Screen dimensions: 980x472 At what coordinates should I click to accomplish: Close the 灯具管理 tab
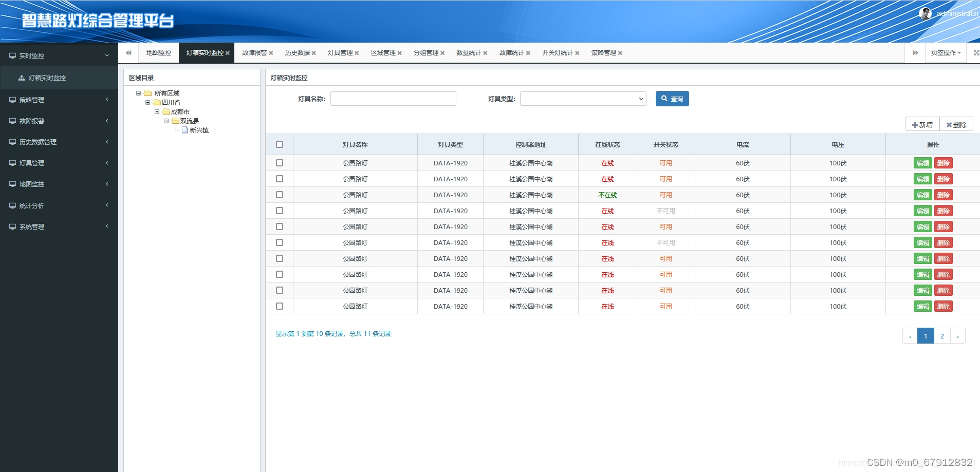tap(357, 53)
